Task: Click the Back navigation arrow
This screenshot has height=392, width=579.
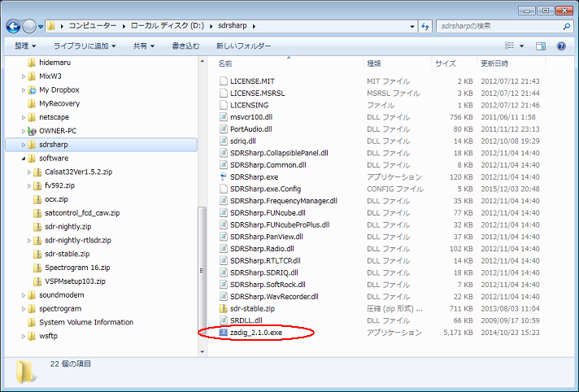Action: 13,26
